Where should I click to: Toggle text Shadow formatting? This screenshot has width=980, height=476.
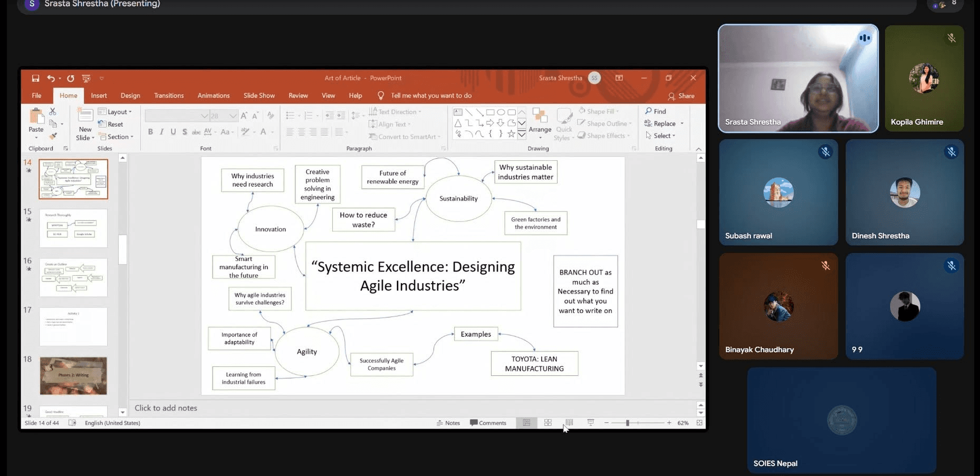[x=185, y=132]
